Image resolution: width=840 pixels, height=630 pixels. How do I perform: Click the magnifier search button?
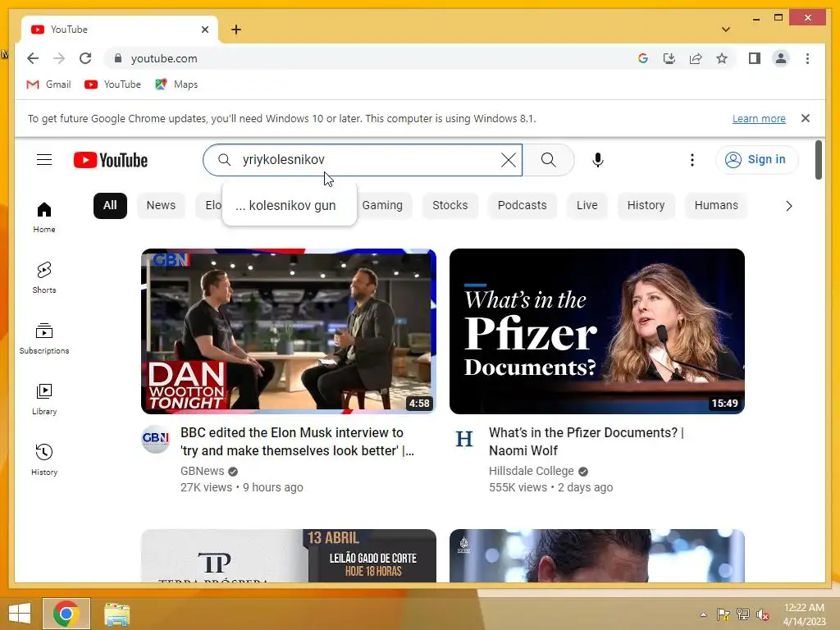548,160
